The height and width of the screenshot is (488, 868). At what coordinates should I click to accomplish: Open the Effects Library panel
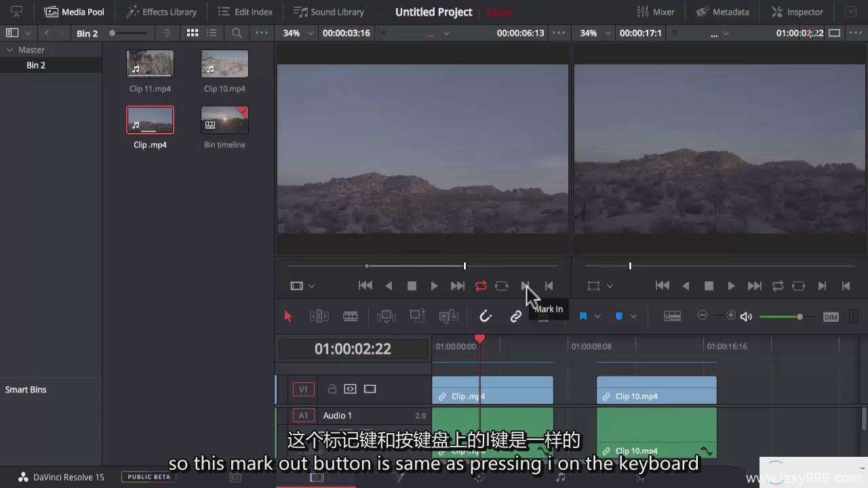tap(161, 12)
